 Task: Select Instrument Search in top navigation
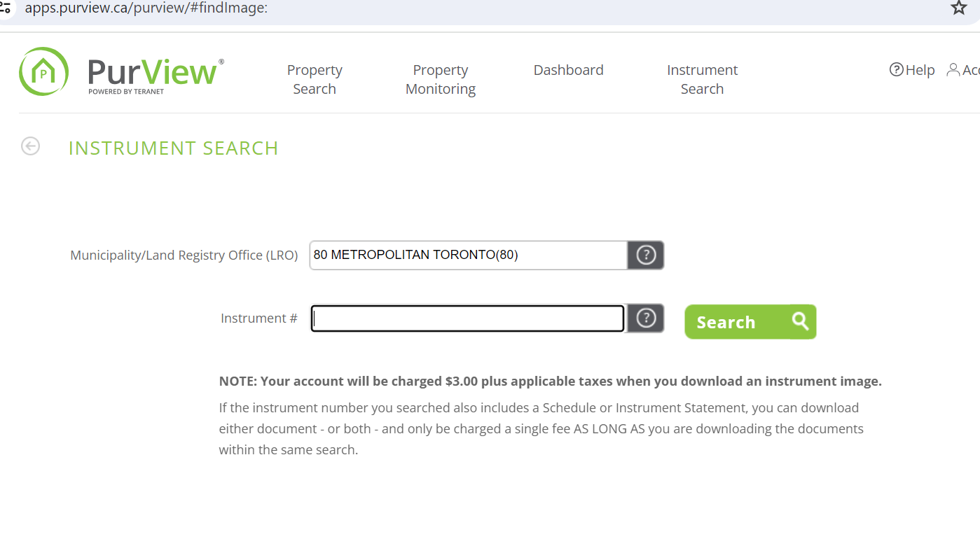(x=702, y=79)
